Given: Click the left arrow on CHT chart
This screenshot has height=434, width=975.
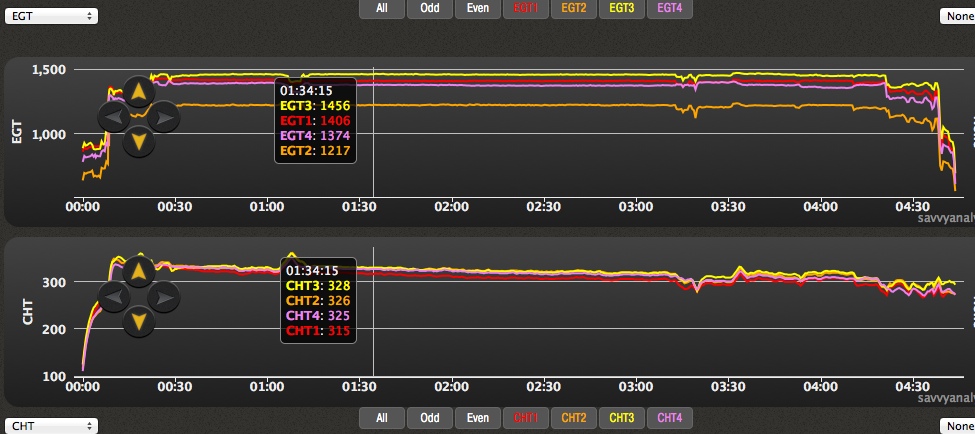Looking at the screenshot, I should 114,296.
